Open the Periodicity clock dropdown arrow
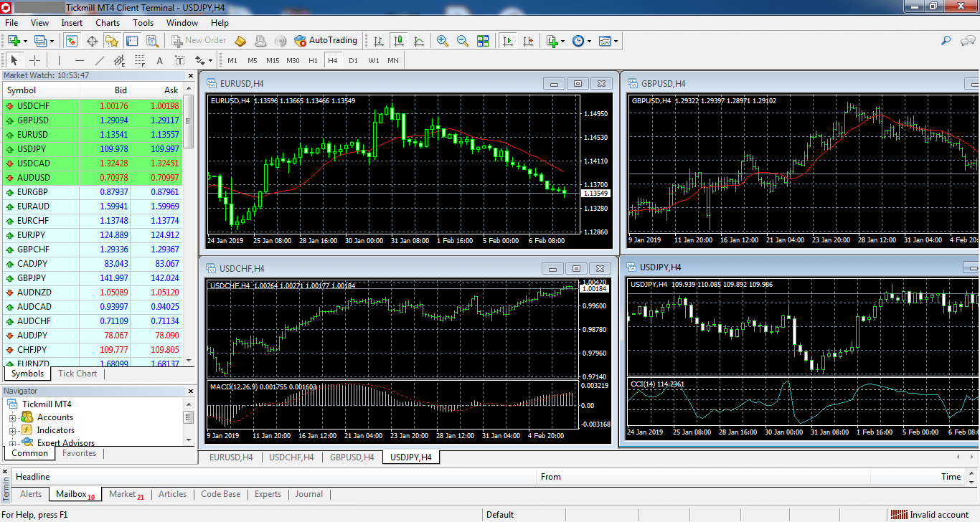 [x=589, y=41]
